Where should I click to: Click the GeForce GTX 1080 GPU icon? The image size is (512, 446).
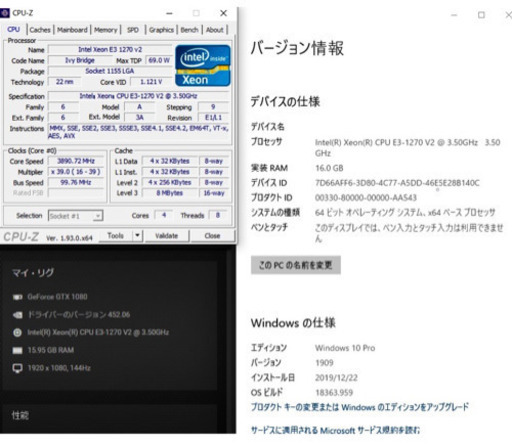tap(17, 297)
